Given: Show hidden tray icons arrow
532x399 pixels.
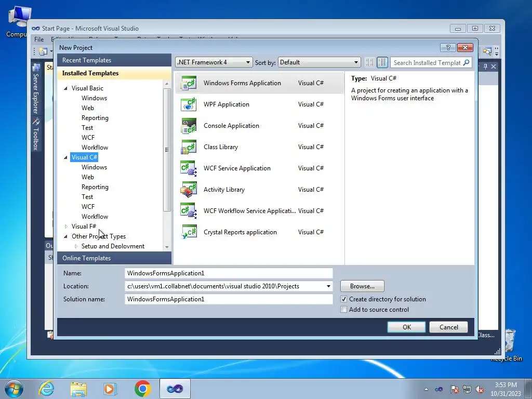Looking at the screenshot, I should coord(426,389).
